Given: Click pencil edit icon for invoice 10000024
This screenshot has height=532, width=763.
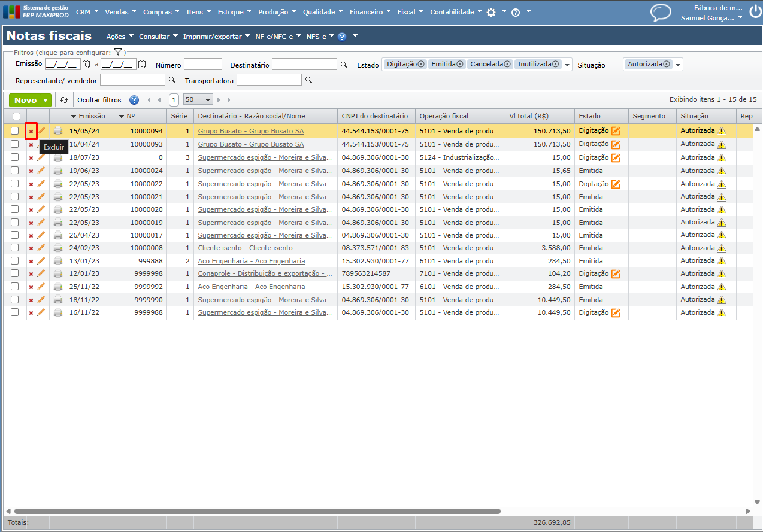Looking at the screenshot, I should (x=41, y=171).
